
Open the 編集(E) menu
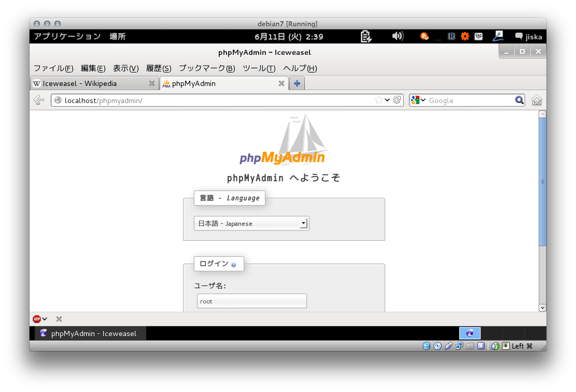(x=93, y=68)
